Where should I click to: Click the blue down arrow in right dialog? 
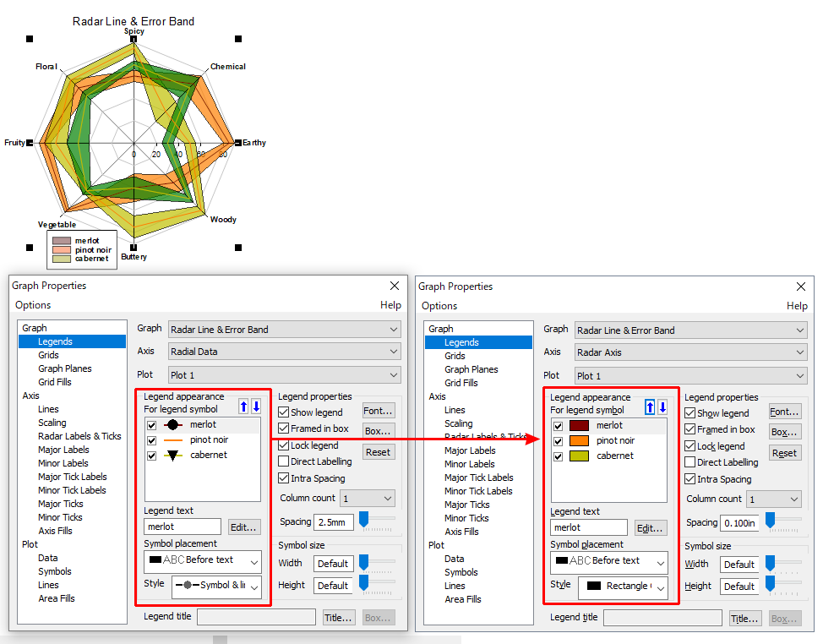(662, 407)
